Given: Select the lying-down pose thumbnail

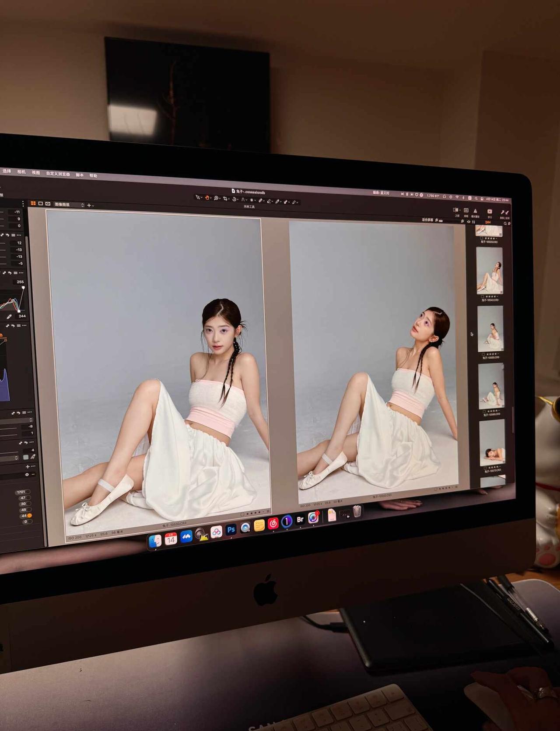Looking at the screenshot, I should pyautogui.click(x=492, y=443).
